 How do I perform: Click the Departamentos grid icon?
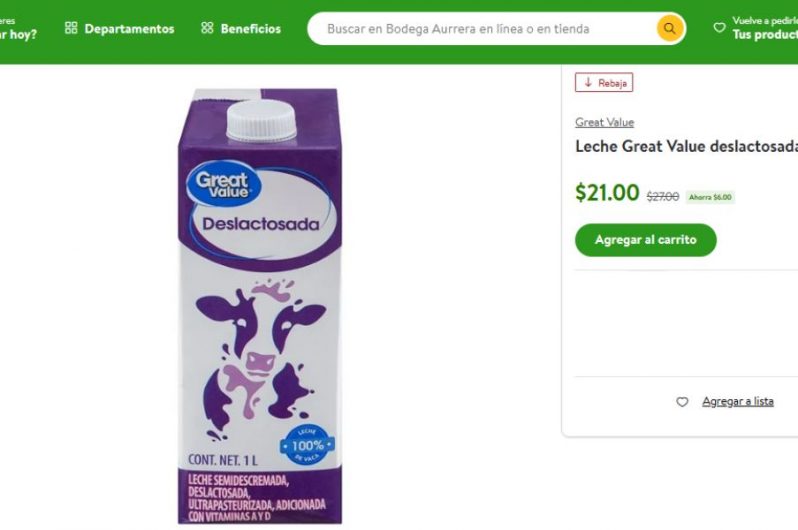click(71, 29)
